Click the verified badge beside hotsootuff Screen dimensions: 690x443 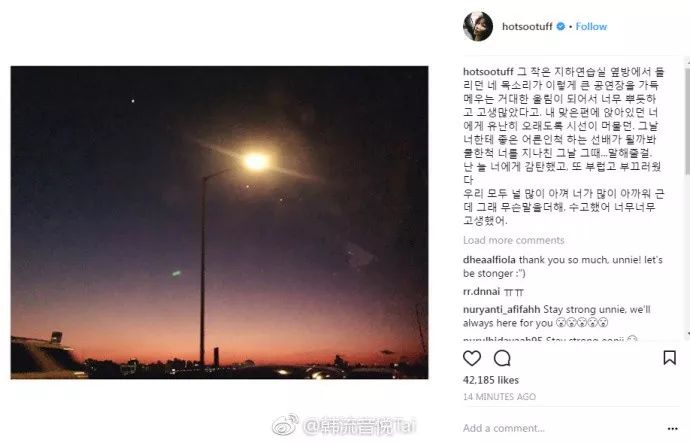[561, 26]
